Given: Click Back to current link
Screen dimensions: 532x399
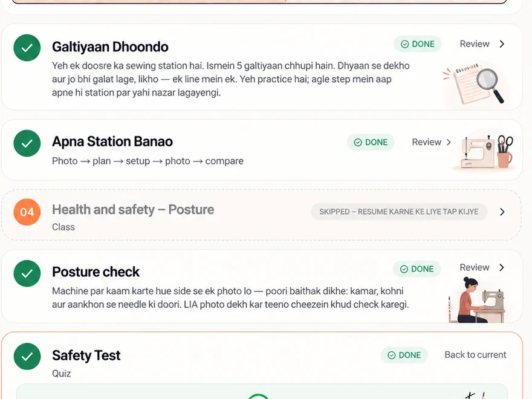Looking at the screenshot, I should click(475, 355).
